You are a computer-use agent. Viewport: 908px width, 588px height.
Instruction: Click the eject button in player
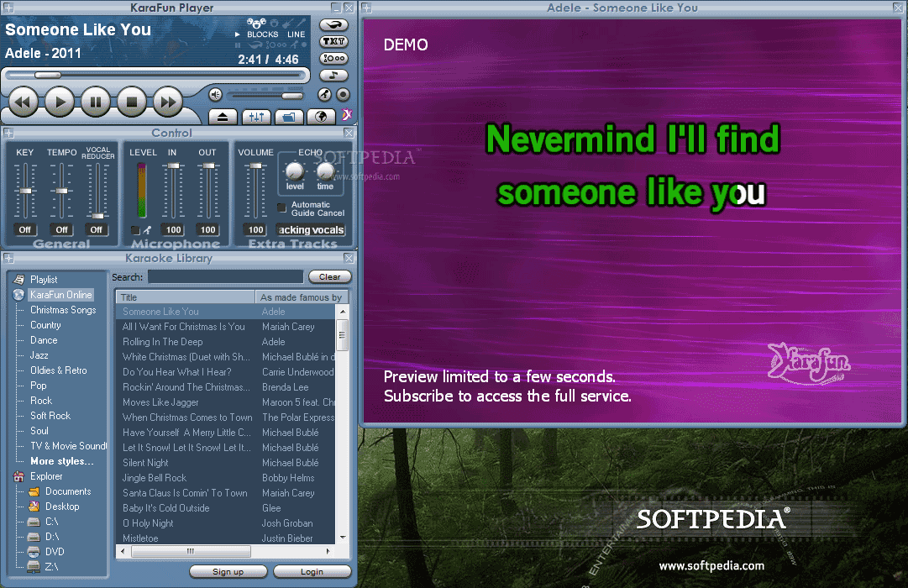click(223, 117)
